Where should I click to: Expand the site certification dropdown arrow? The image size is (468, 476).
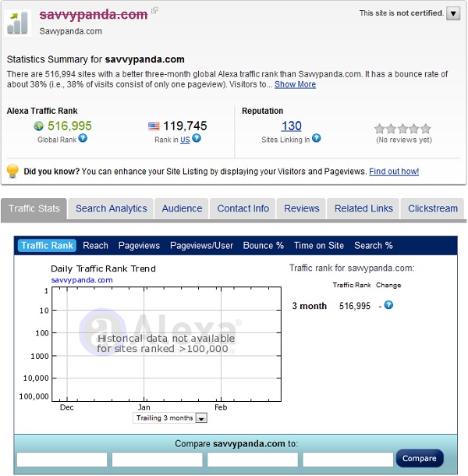coord(453,13)
